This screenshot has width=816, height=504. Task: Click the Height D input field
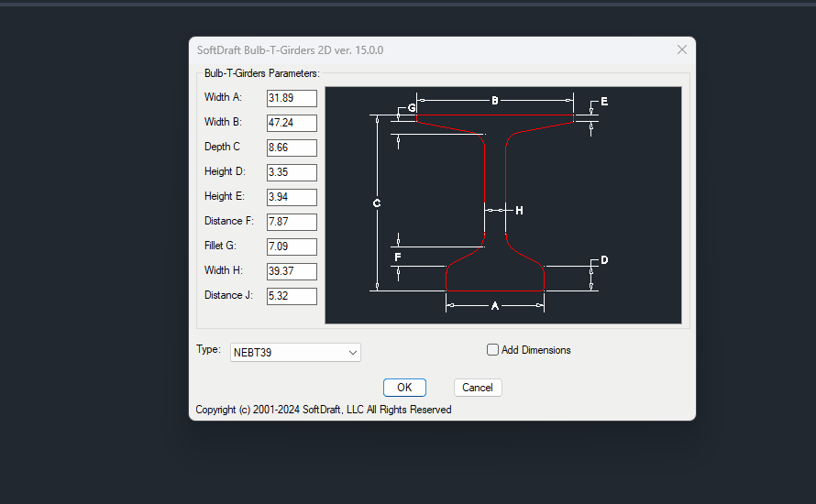[292, 172]
